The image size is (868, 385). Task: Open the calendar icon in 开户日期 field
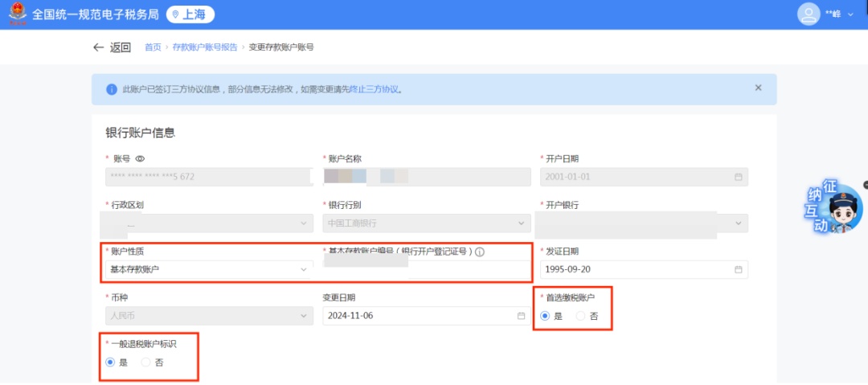click(x=738, y=177)
